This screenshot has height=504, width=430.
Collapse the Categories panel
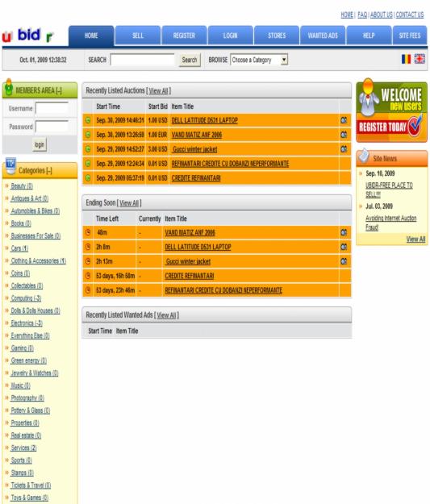click(49, 171)
